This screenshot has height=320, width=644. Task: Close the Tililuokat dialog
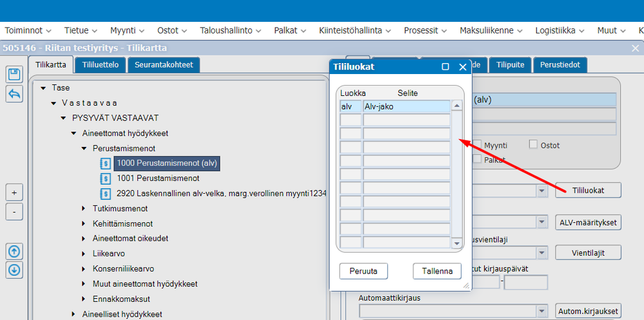(x=463, y=67)
